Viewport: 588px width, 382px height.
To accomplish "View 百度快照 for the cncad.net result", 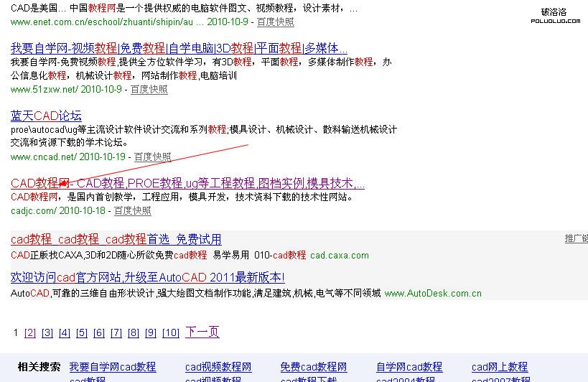I will 152,157.
